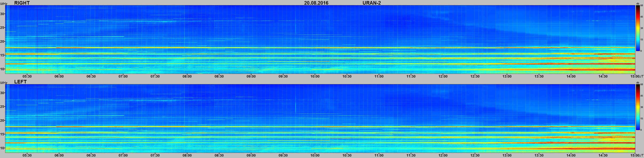Image resolution: width=644 pixels, height=158 pixels.
Task: Click the 05:30 time tick under RIGHT panel
Action: point(27,76)
